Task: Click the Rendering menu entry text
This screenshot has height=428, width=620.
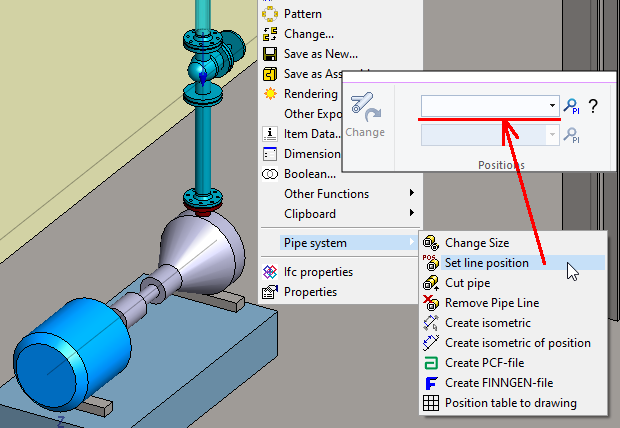Action: [x=311, y=94]
